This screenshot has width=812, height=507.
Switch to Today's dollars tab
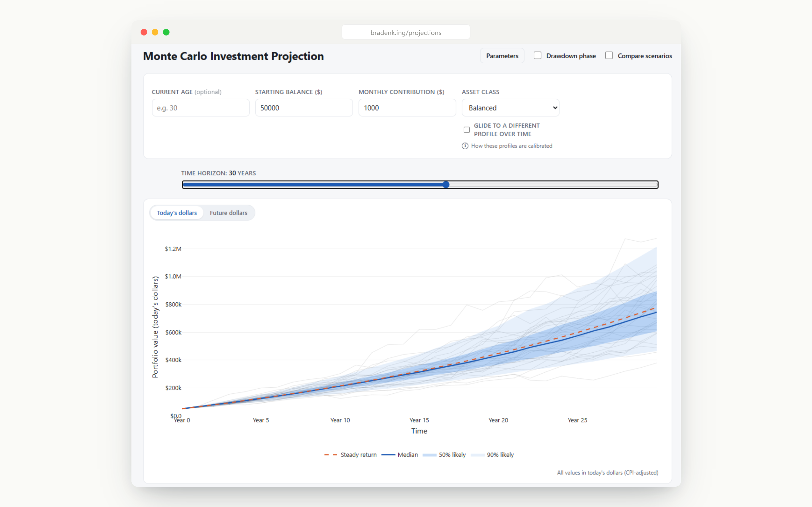(x=177, y=213)
